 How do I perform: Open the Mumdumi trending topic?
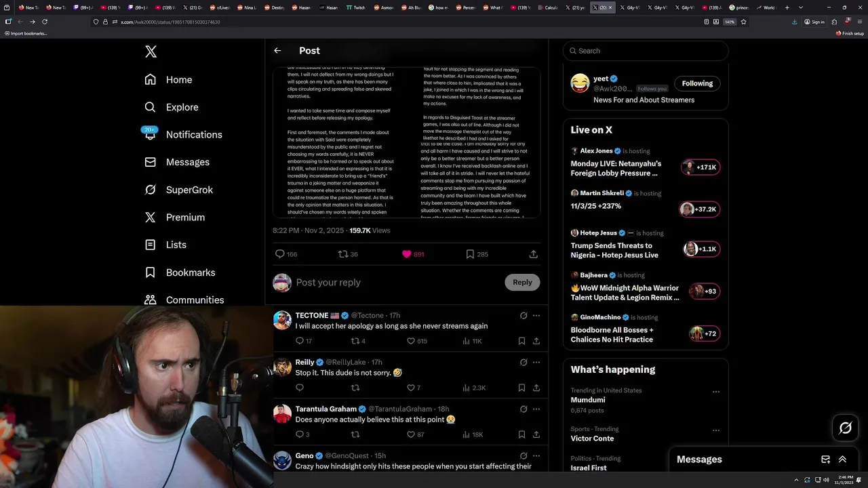[x=588, y=400]
